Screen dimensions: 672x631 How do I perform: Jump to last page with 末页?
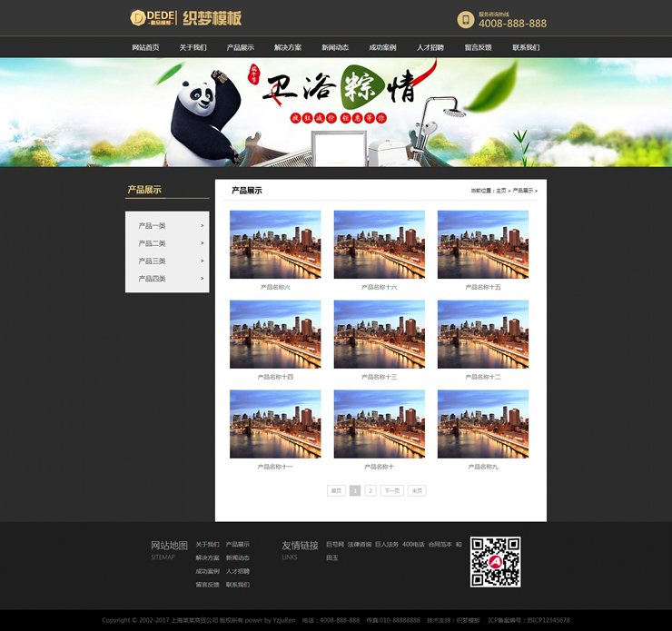click(x=417, y=490)
